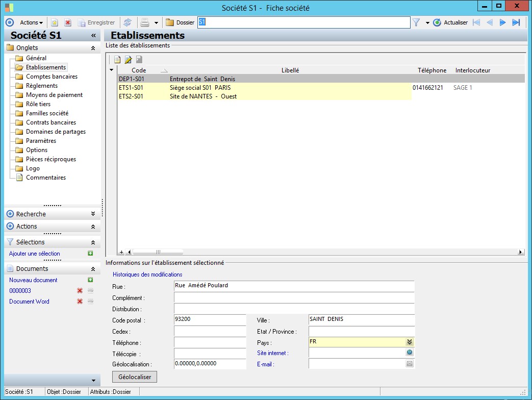Image resolution: width=532 pixels, height=400 pixels.
Task: Open the Pays dropdown
Action: coord(409,342)
